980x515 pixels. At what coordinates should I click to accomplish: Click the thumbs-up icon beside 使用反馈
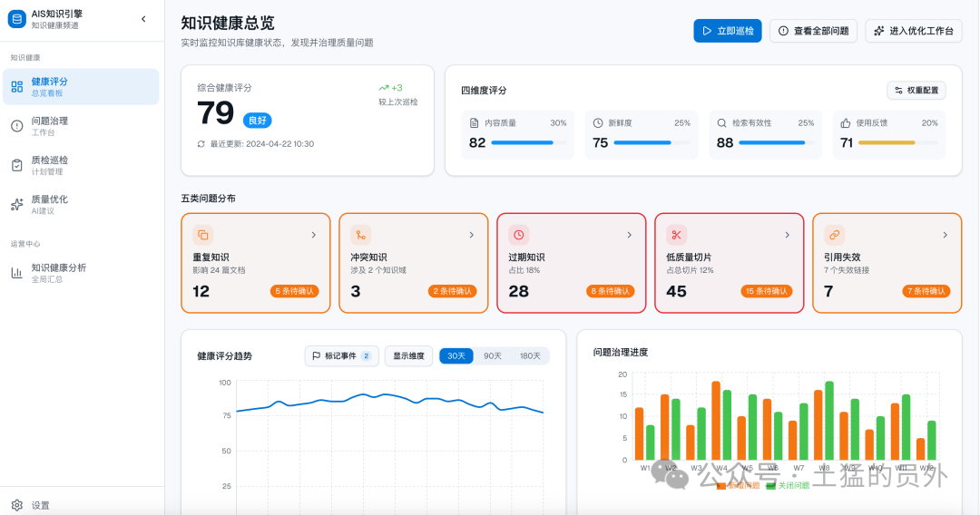[x=846, y=123]
